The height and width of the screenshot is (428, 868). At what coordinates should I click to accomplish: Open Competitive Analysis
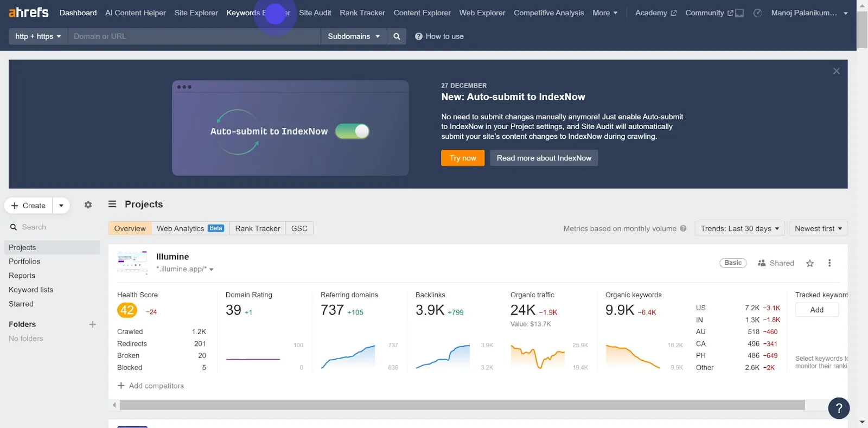click(x=549, y=13)
